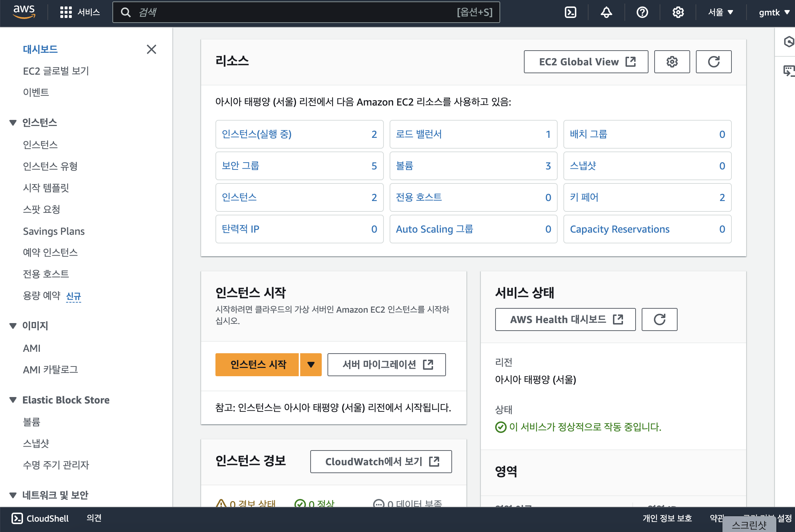Open 이벤트 in the sidebar
The height and width of the screenshot is (532, 795).
(36, 92)
